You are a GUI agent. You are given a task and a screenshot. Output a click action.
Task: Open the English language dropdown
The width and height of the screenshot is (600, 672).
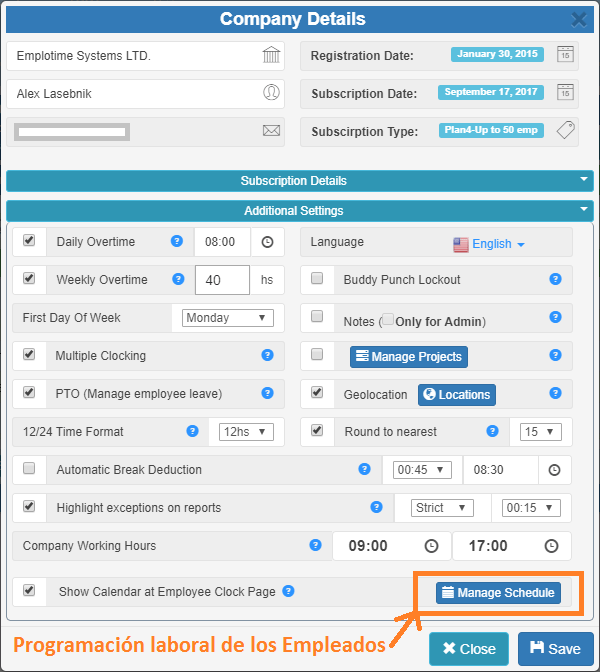point(489,244)
